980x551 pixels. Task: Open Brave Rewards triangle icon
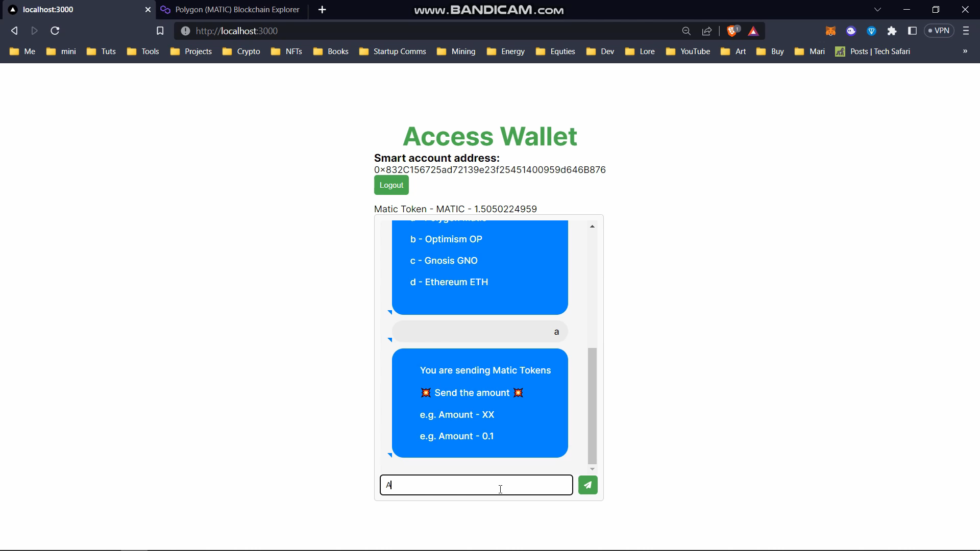click(x=753, y=31)
